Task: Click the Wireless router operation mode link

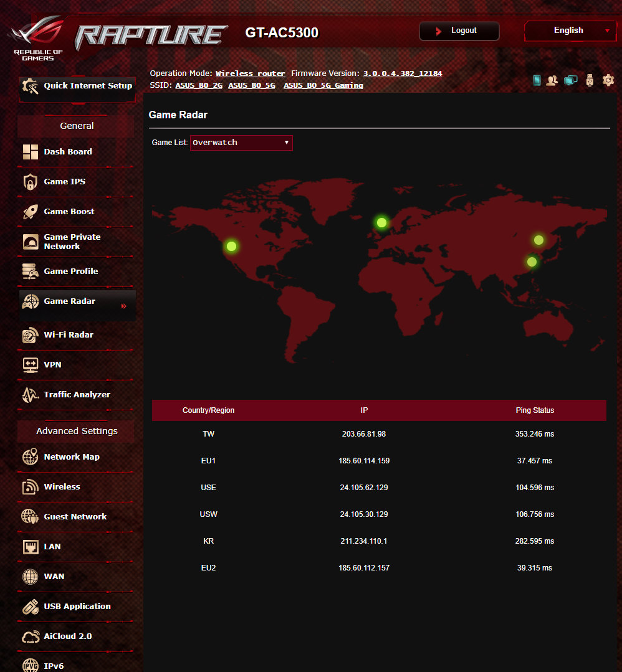Action: (x=250, y=73)
